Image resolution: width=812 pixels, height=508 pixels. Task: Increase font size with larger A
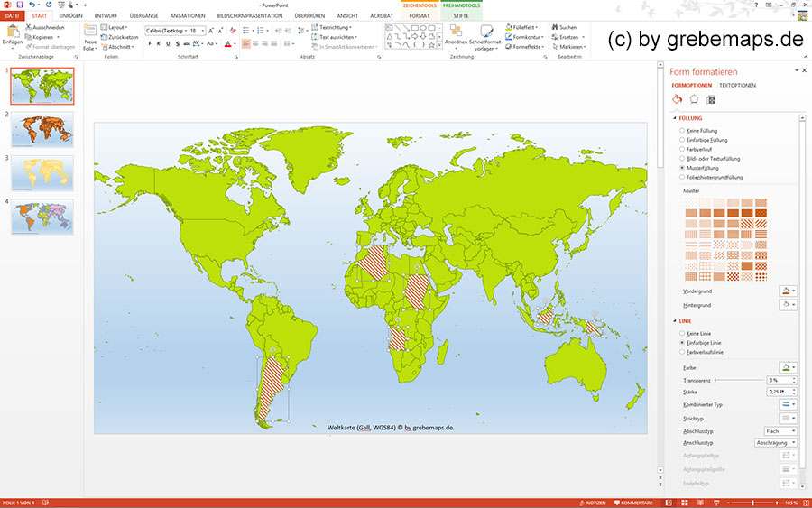click(211, 31)
